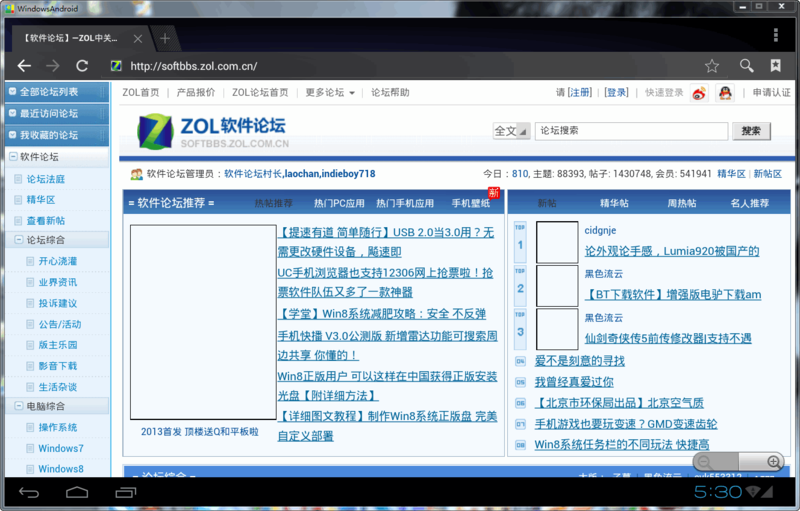
Task: Expand 全部论坛列表 sidebar panel
Action: pyautogui.click(x=57, y=92)
